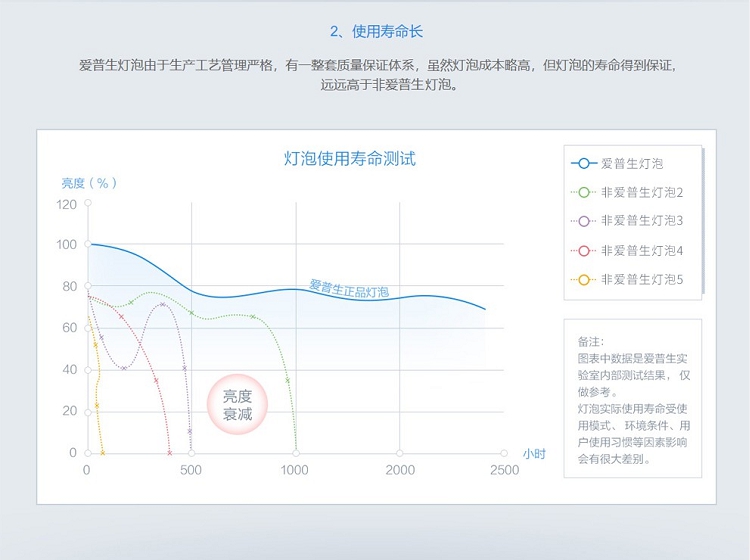The height and width of the screenshot is (560, 750).
Task: Toggle the 非爱普生灯泡2 series label in legend
Action: [642, 192]
